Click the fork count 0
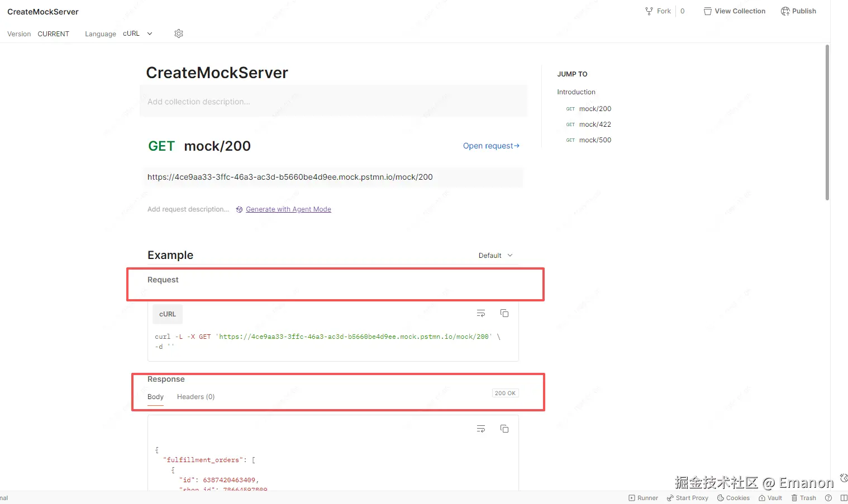848x504 pixels. [682, 11]
